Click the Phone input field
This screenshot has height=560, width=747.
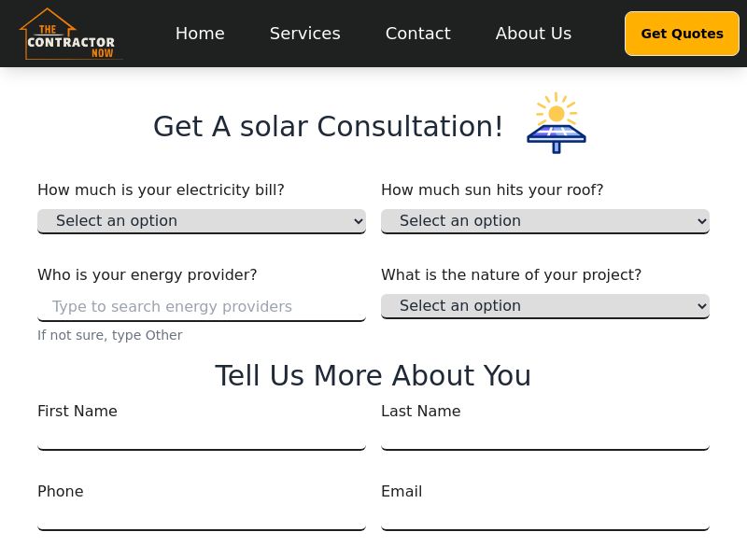point(202,515)
